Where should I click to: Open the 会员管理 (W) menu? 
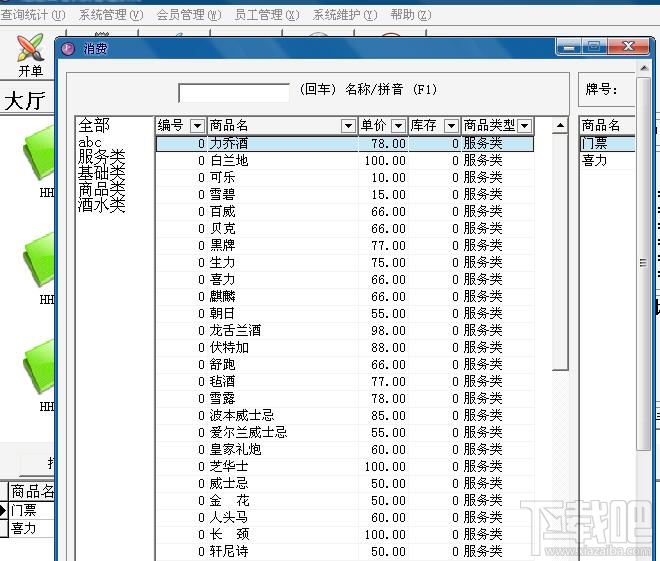click(x=189, y=15)
